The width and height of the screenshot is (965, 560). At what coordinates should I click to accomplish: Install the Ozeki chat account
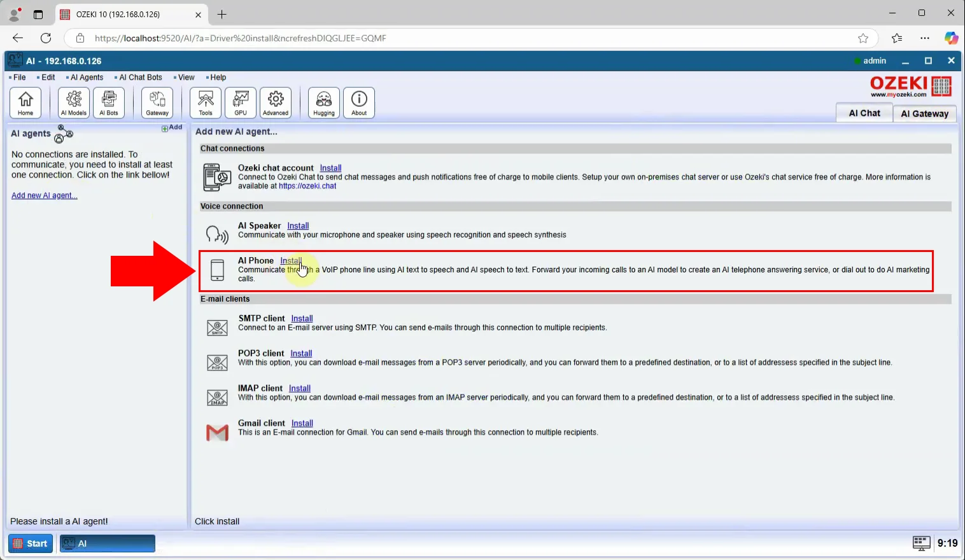click(330, 168)
